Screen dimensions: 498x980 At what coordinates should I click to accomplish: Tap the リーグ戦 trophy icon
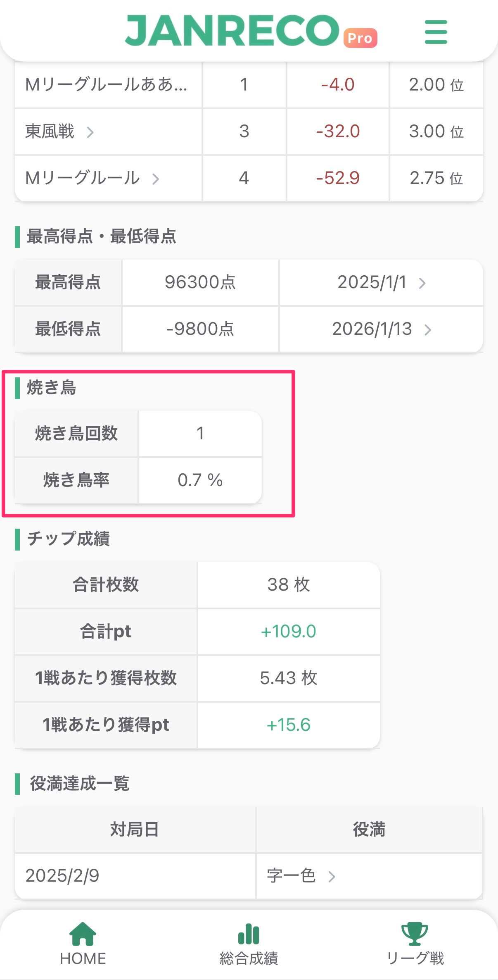(x=415, y=934)
